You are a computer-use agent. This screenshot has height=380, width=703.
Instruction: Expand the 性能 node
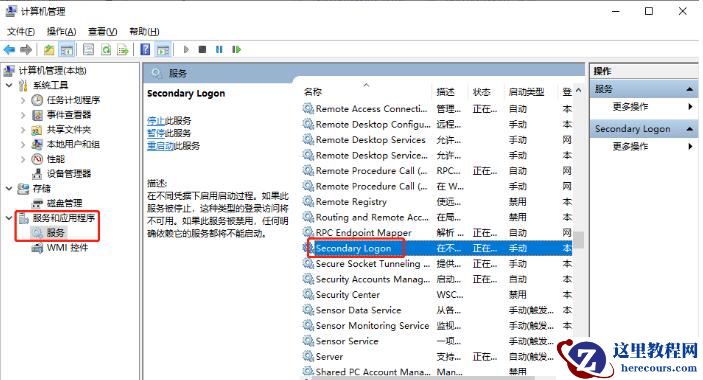point(23,159)
